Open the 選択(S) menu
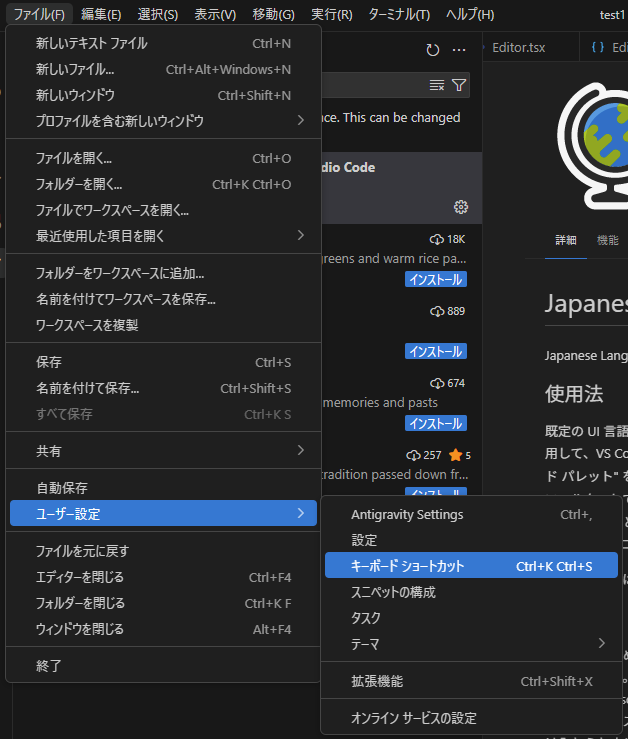This screenshot has height=739, width=628. tap(158, 15)
